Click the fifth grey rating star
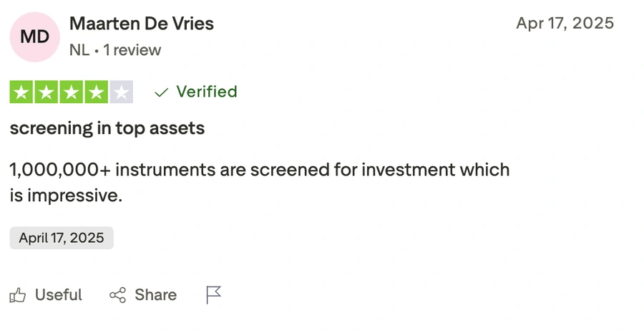This screenshot has height=331, width=644. pos(121,92)
